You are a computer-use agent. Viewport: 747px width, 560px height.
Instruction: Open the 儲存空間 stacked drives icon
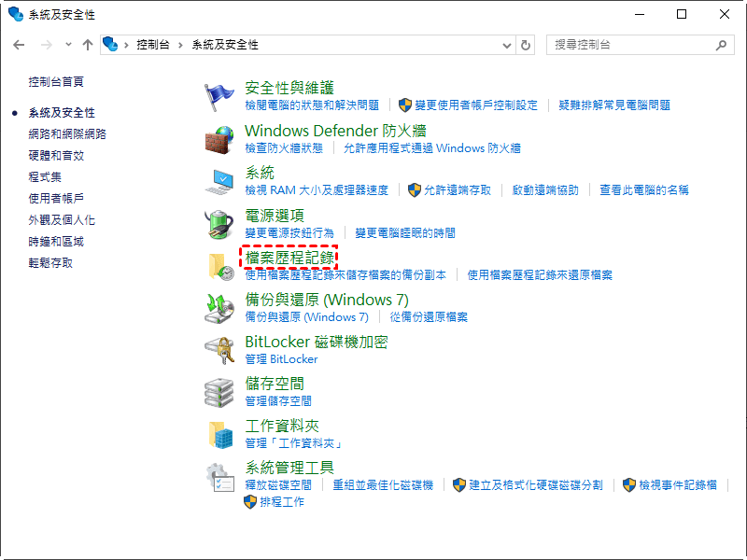click(219, 393)
